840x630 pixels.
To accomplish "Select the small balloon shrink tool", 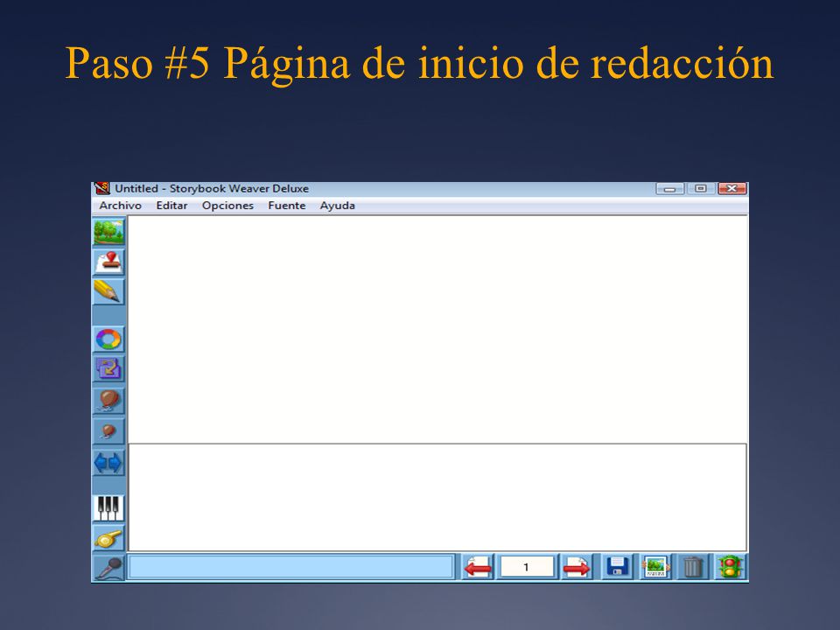I will [x=108, y=430].
